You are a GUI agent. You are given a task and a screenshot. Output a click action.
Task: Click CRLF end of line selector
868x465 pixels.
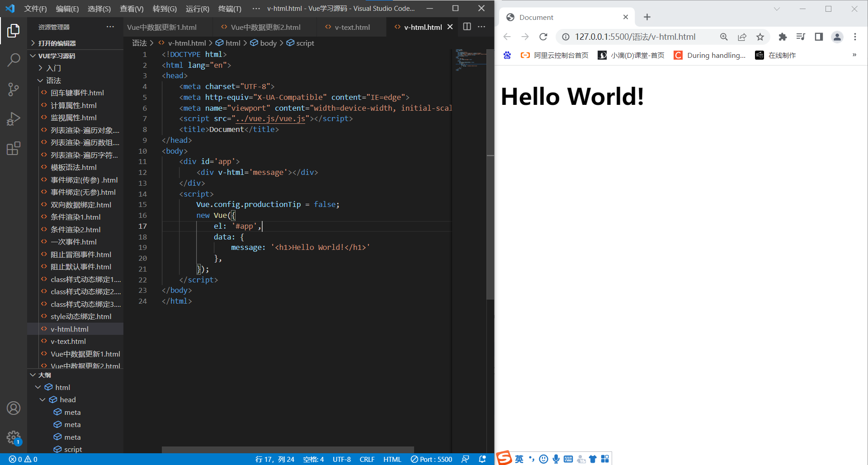tap(367, 459)
